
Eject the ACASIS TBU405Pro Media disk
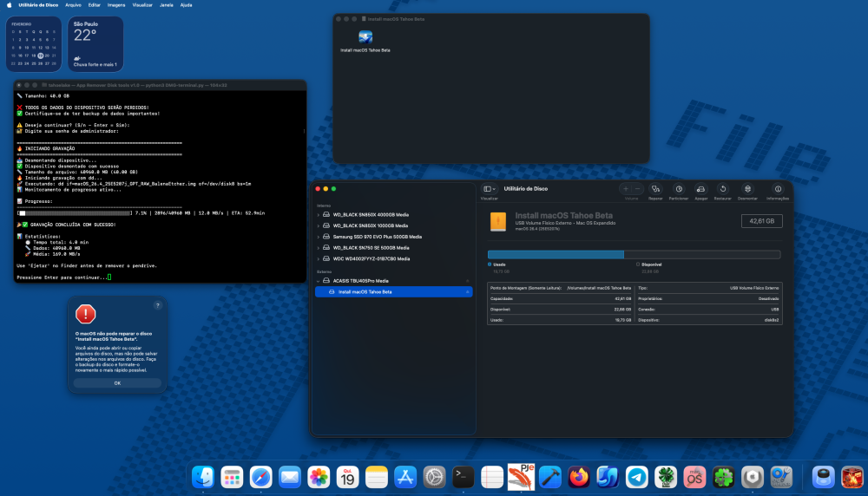click(467, 281)
